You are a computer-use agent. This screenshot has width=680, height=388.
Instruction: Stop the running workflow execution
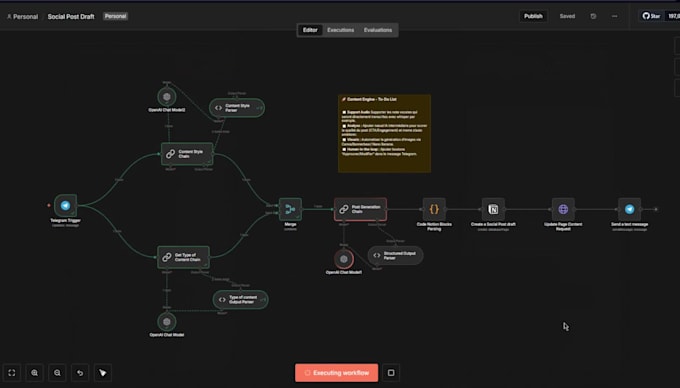coord(391,373)
